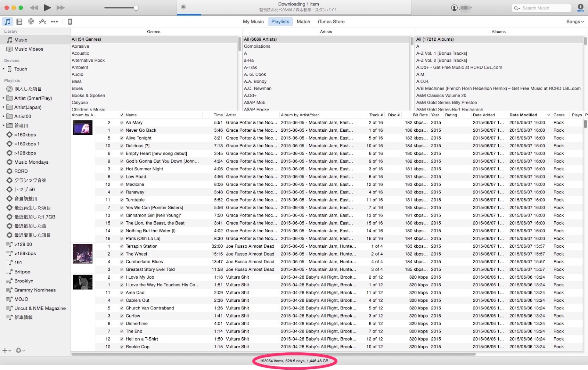Open the トップ 50 smart playlist

24,189
